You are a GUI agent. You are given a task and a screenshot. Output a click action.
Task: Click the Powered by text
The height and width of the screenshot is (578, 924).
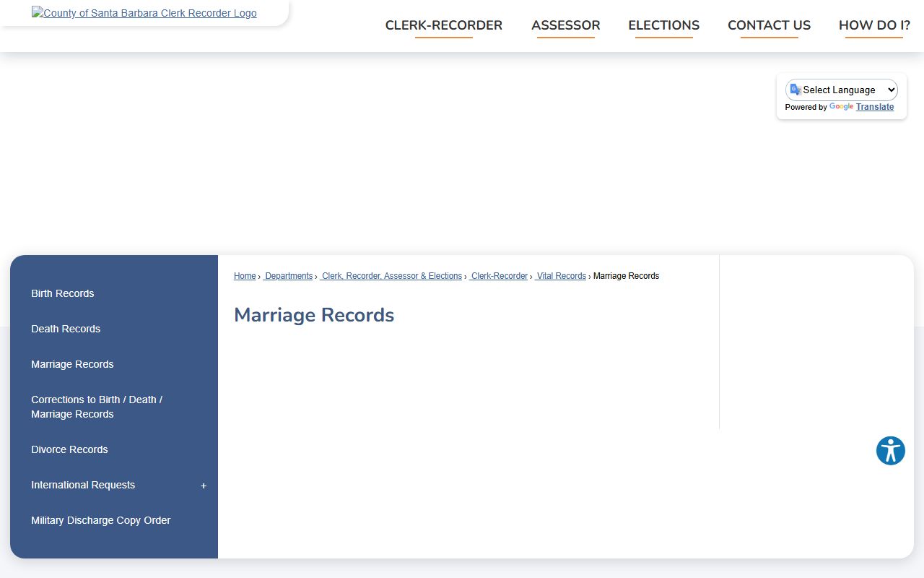coord(806,107)
